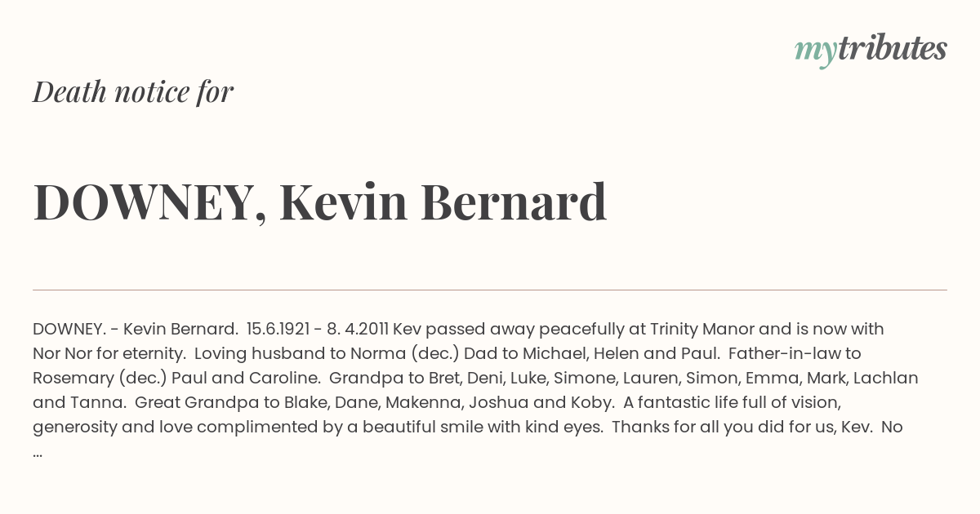Image resolution: width=980 pixels, height=514 pixels.
Task: Click the "DOWNEY, Kevin Bernard" title
Action: [x=320, y=202]
